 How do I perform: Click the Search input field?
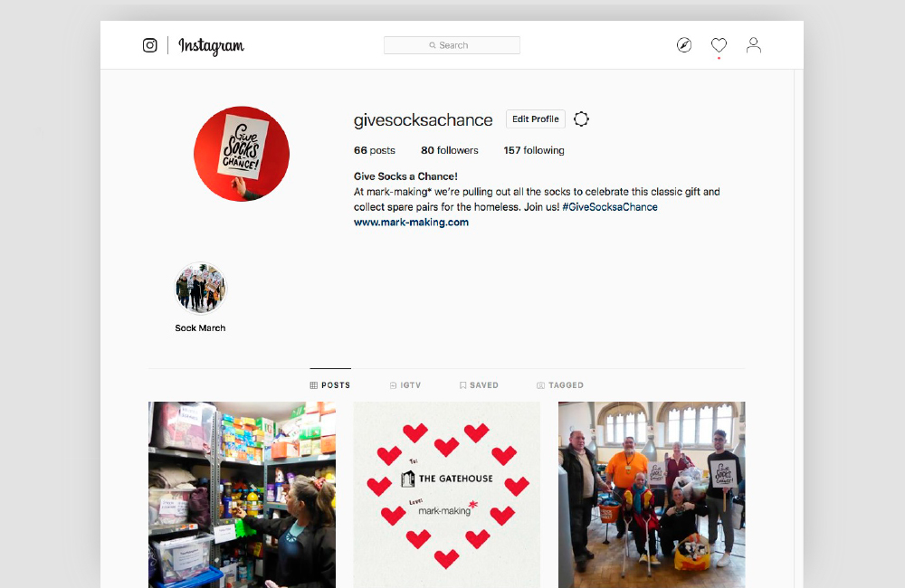click(x=452, y=45)
